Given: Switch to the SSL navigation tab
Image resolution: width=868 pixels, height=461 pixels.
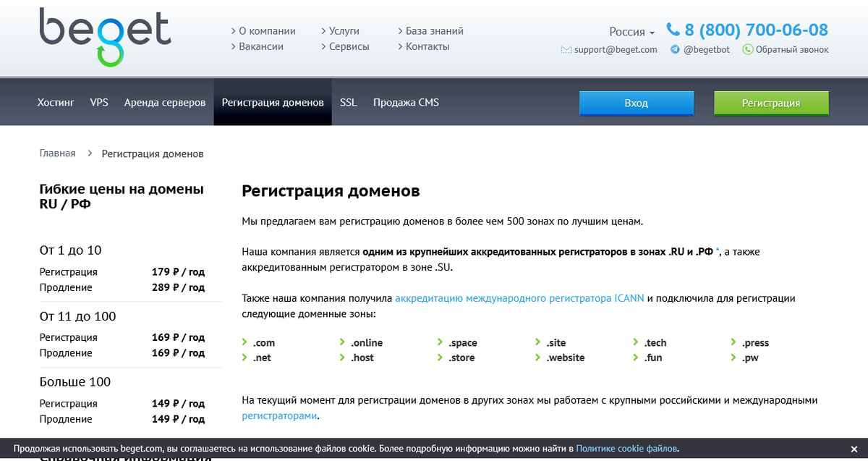Looking at the screenshot, I should pos(348,102).
